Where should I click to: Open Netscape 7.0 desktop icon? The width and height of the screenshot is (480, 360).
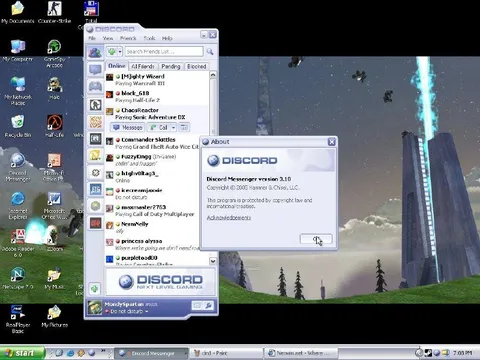[x=18, y=278]
